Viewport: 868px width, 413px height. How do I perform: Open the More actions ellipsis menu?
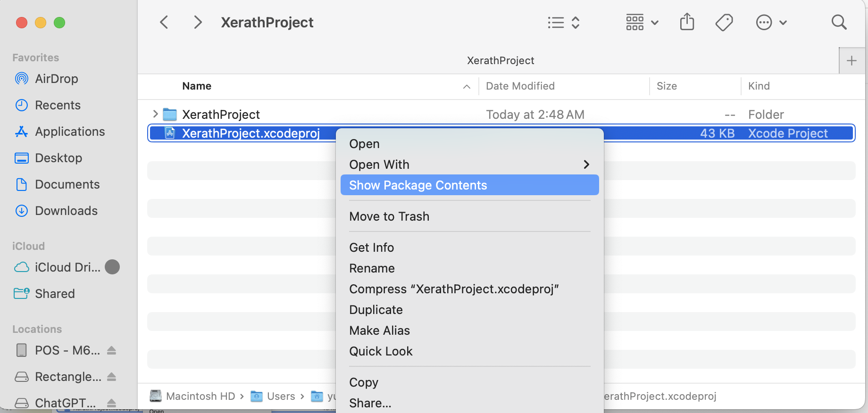[771, 22]
